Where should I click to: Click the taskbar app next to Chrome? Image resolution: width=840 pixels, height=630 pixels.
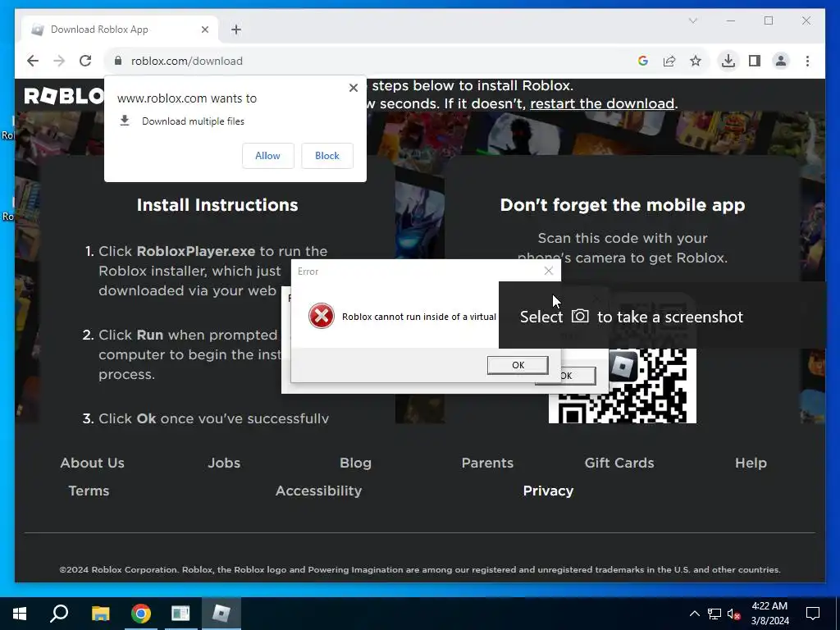click(180, 614)
